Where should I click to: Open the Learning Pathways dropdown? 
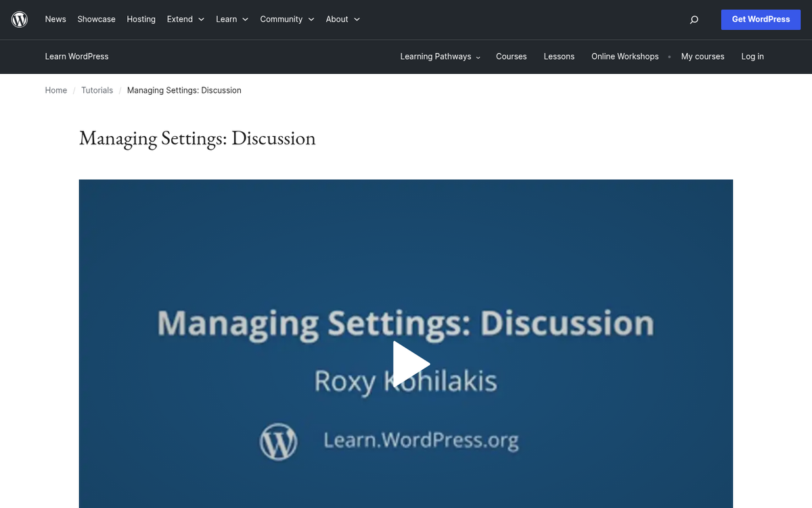tap(439, 57)
